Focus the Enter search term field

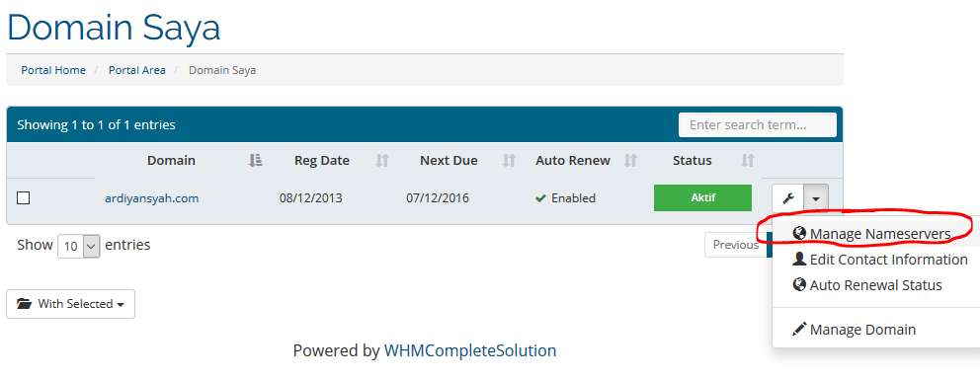point(758,124)
